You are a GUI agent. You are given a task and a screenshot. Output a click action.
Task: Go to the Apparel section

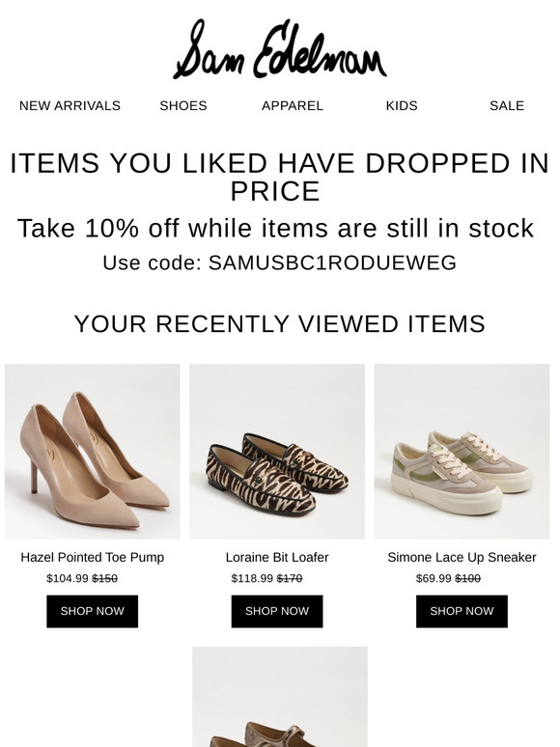click(x=293, y=106)
